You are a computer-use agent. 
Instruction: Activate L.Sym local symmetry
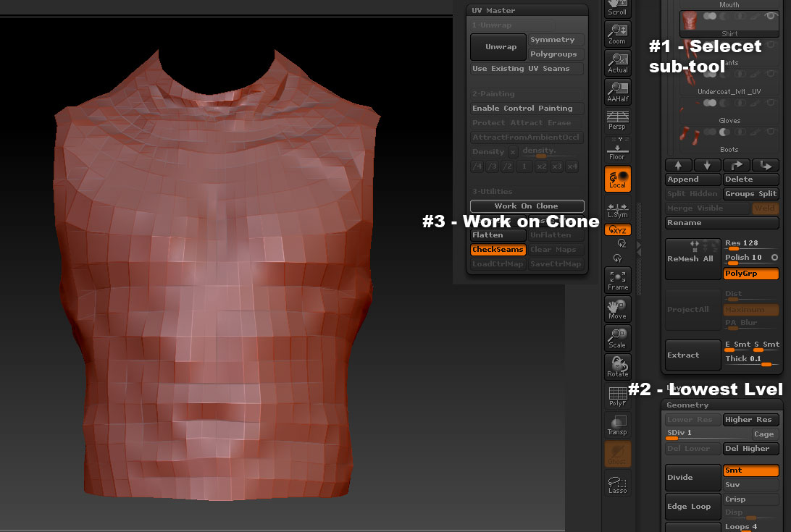pos(617,210)
